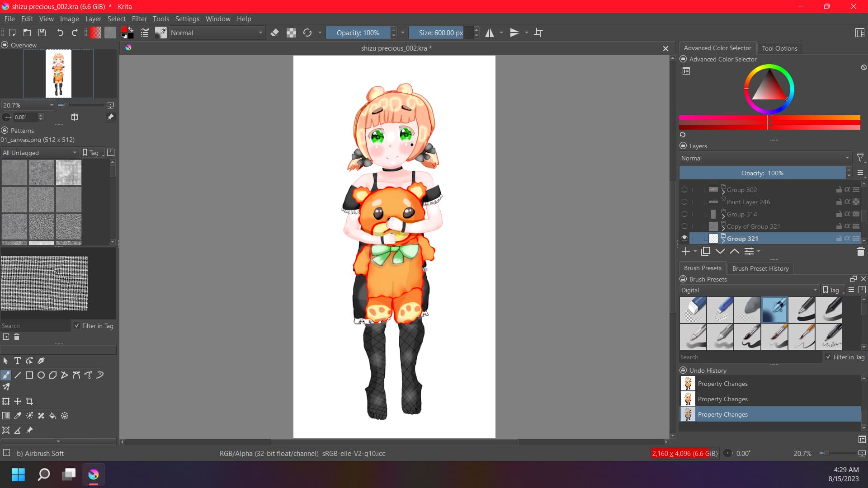This screenshot has width=868, height=488.
Task: Delete the selected layer with trash icon
Action: click(x=860, y=252)
